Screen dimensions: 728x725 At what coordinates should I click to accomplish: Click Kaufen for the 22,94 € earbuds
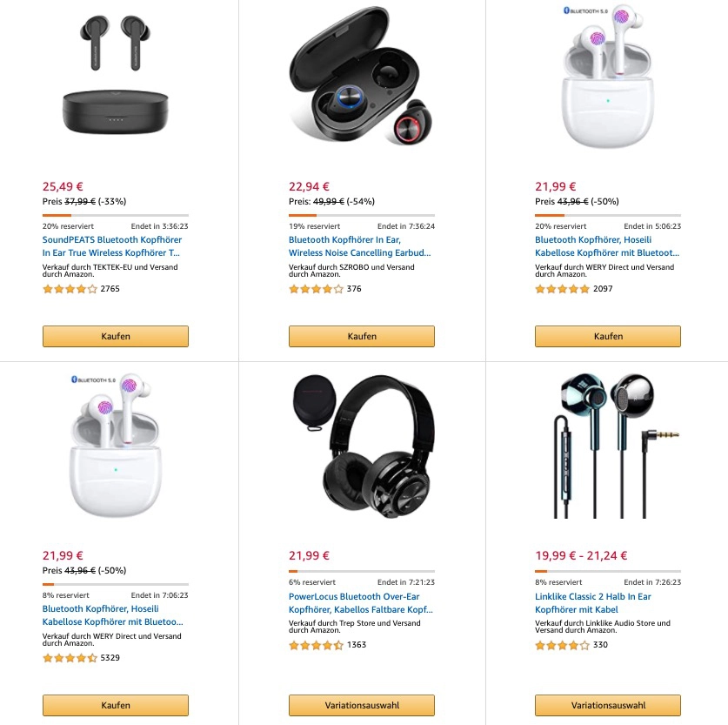pos(362,336)
